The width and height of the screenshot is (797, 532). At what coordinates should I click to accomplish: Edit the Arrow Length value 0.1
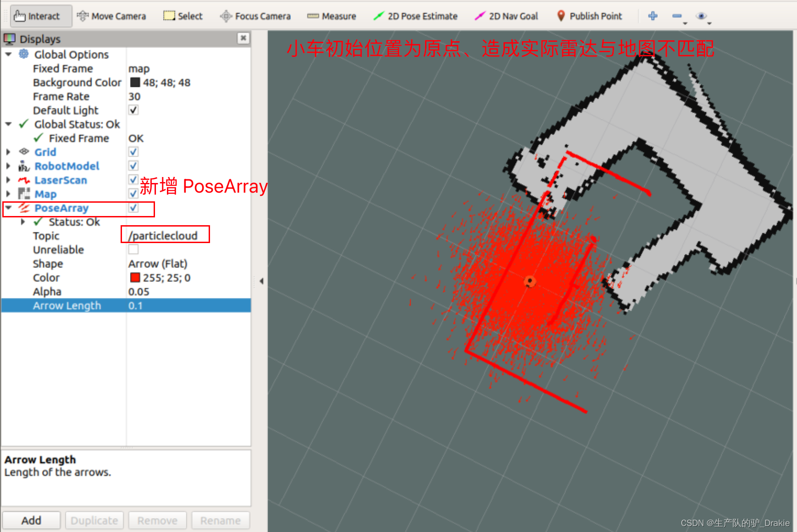point(188,305)
